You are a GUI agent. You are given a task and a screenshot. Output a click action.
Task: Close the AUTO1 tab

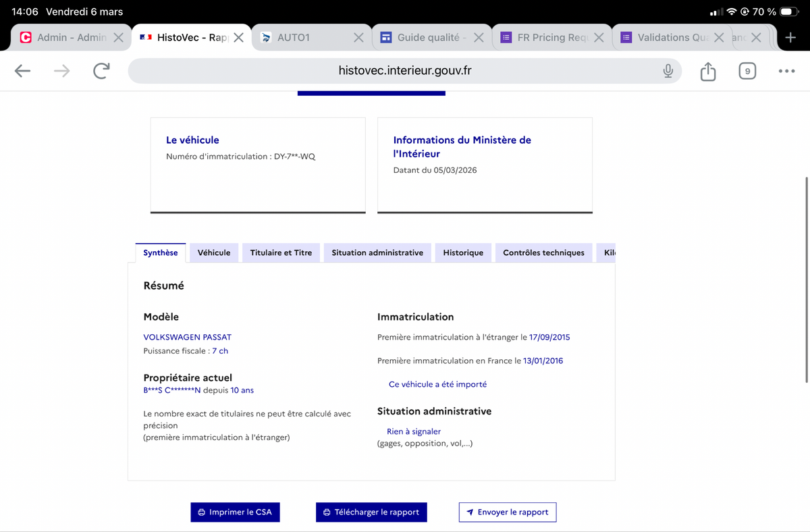coord(359,38)
